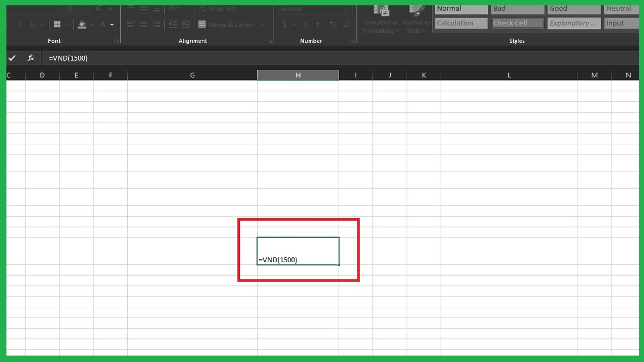The height and width of the screenshot is (362, 644).
Task: Click the Insert Function fx icon
Action: point(31,57)
